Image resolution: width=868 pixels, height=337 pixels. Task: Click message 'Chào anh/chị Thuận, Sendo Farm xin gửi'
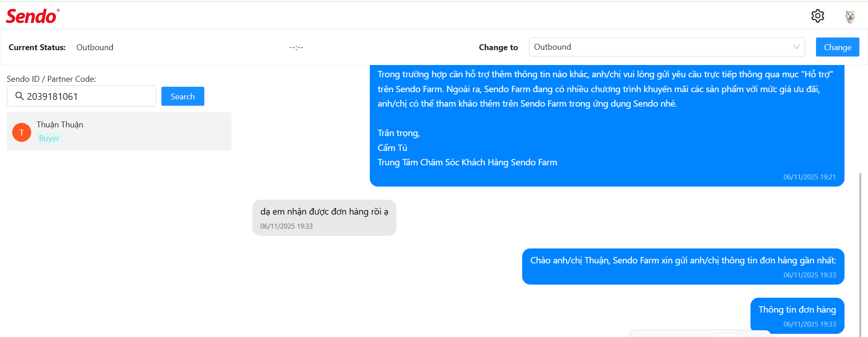coord(683,267)
